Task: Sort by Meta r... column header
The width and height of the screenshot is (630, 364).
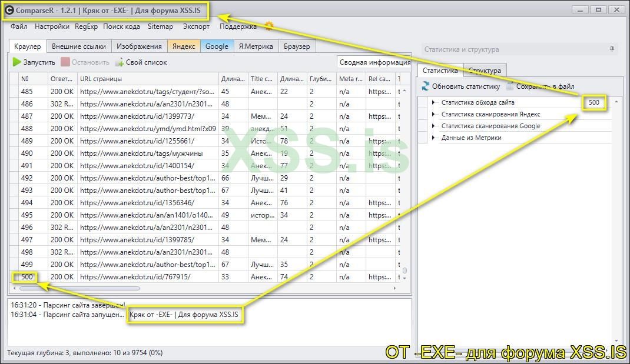Action: [x=351, y=79]
